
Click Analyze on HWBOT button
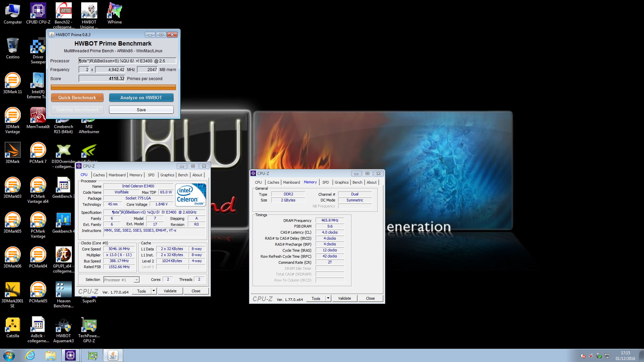coord(141,98)
